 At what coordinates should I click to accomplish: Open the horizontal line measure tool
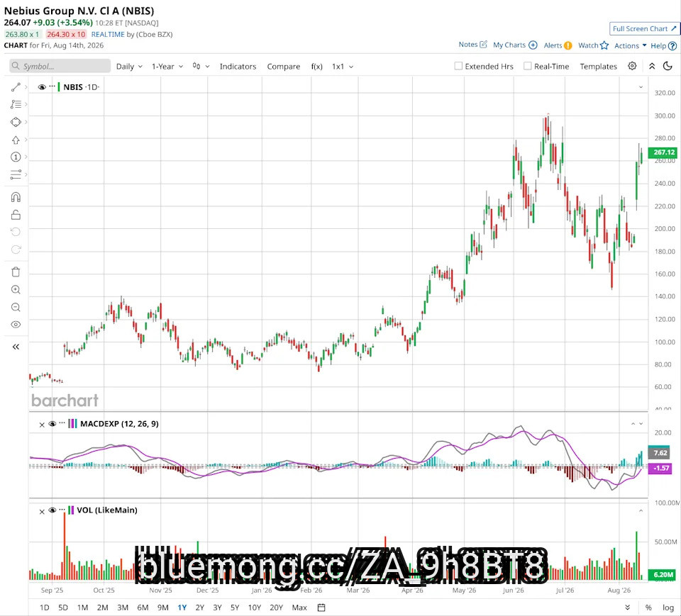(x=16, y=174)
